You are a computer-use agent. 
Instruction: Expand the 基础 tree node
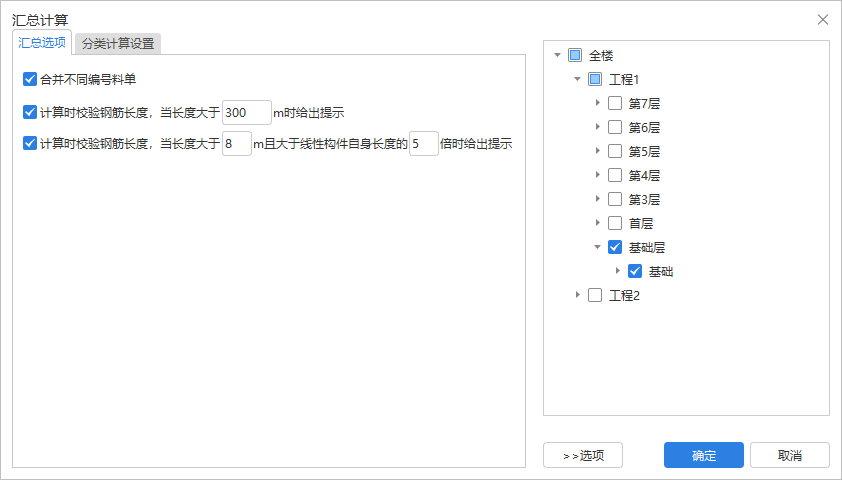point(618,271)
